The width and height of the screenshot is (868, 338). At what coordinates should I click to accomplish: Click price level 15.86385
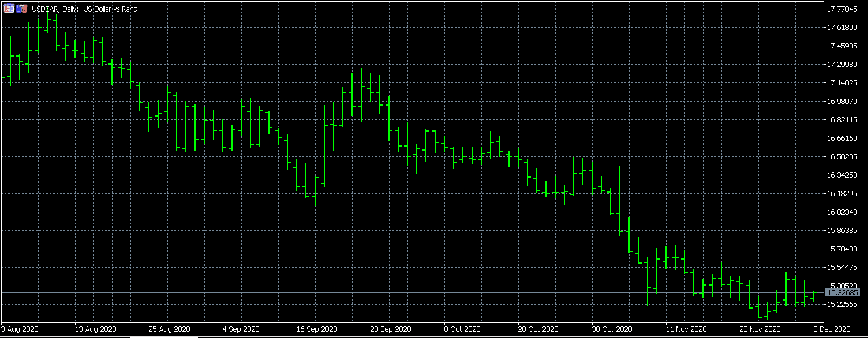click(x=841, y=230)
